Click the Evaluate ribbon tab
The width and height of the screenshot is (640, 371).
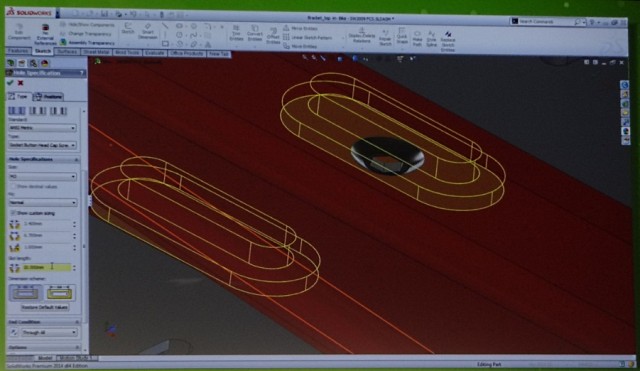pyautogui.click(x=154, y=53)
